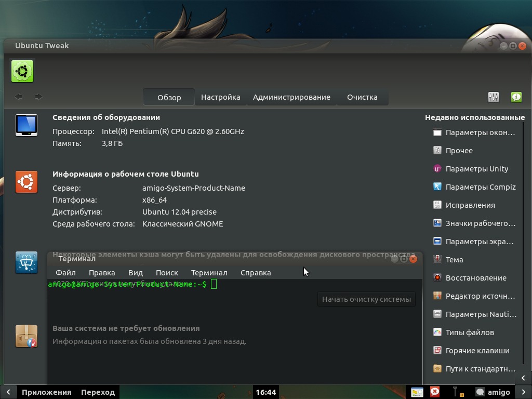Click the package updates box icon
532x399 pixels.
[x=26, y=336]
